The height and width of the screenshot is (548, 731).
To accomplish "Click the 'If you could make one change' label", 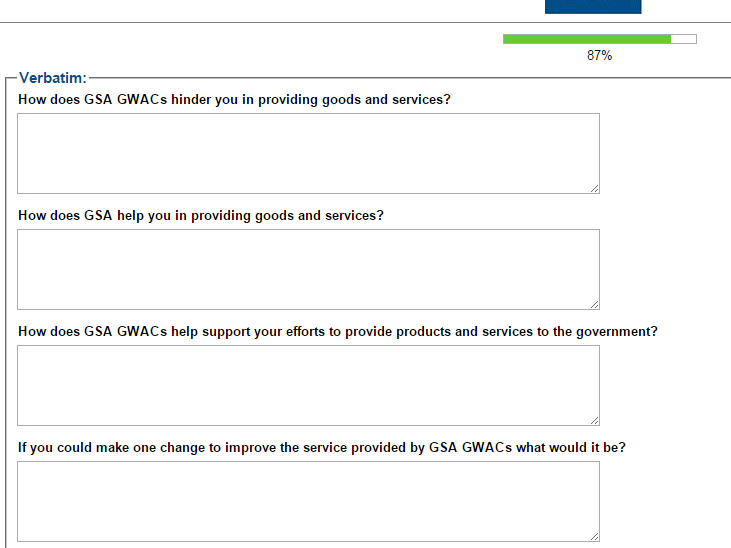I will [x=321, y=448].
